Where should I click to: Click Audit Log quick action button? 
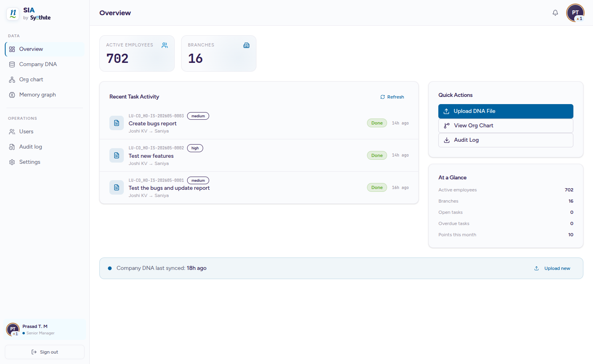[506, 140]
